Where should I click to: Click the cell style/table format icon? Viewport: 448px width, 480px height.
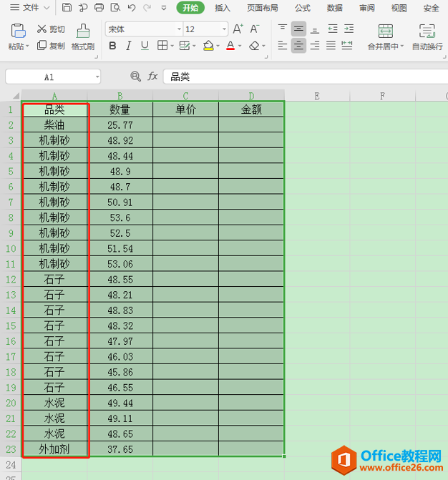pos(185,46)
